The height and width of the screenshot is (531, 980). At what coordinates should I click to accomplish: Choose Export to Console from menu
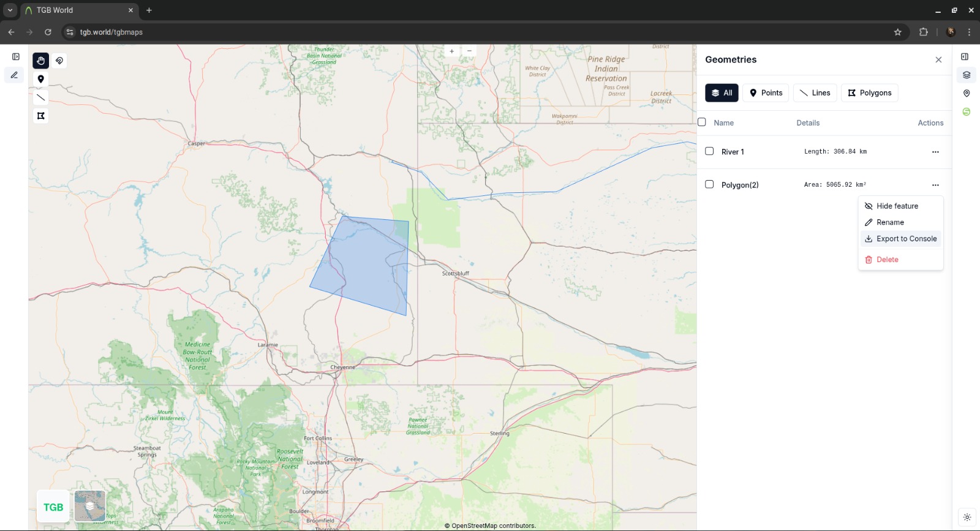(900, 239)
